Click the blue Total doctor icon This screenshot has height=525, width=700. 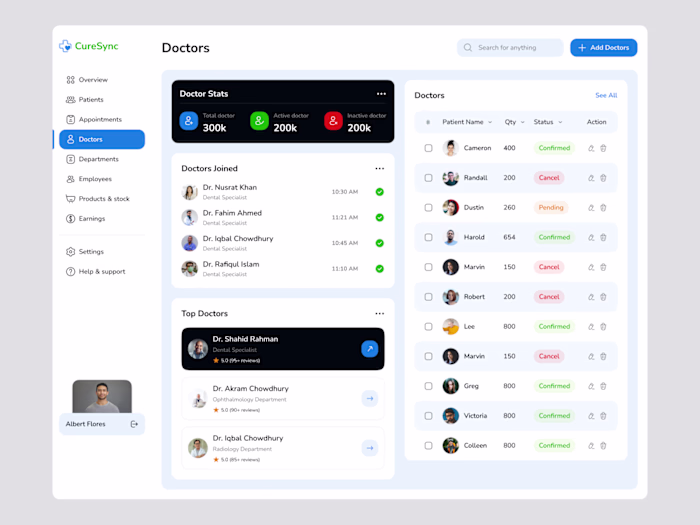coord(189,121)
